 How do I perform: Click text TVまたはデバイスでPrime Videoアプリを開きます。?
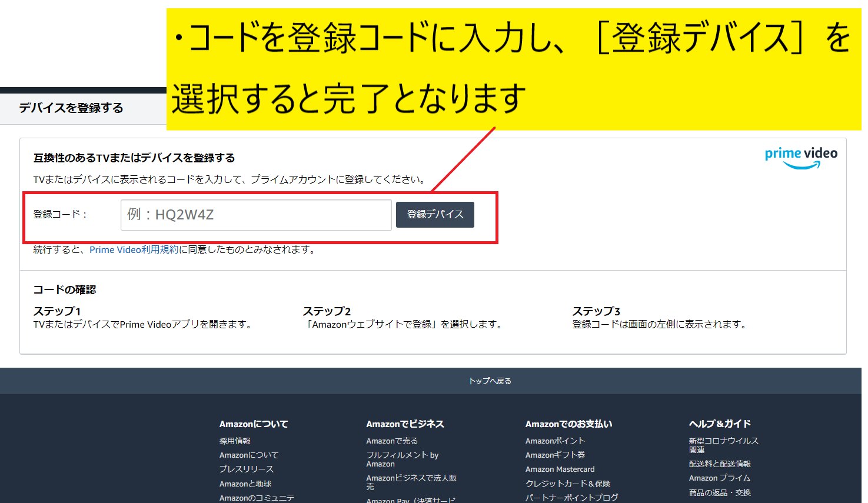143,324
